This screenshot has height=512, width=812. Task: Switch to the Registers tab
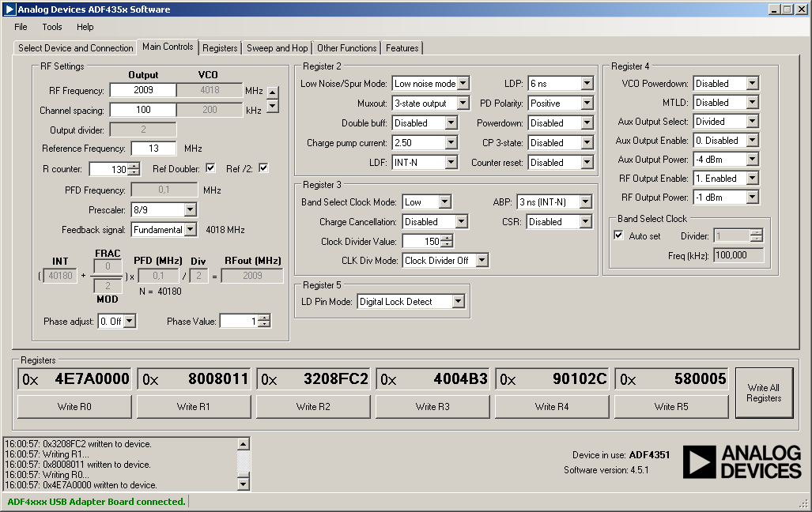point(220,48)
